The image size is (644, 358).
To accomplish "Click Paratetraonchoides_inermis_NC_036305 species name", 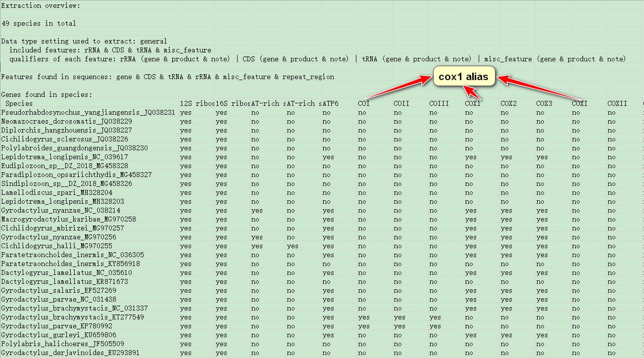I will 72,255.
